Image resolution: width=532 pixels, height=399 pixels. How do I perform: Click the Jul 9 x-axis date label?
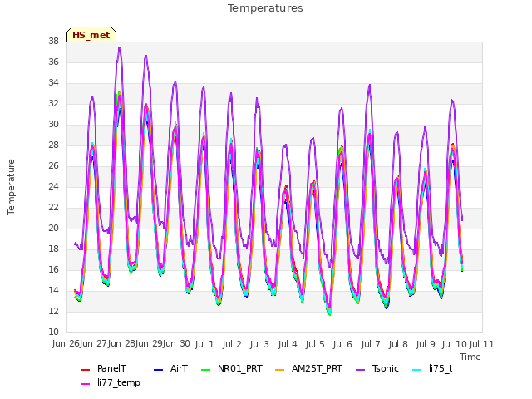coord(426,344)
